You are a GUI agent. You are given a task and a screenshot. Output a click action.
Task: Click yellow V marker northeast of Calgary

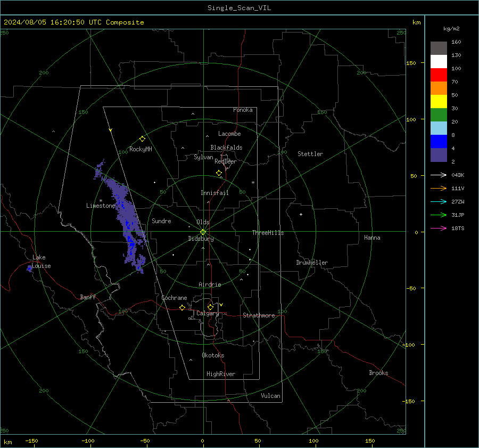coord(221,305)
